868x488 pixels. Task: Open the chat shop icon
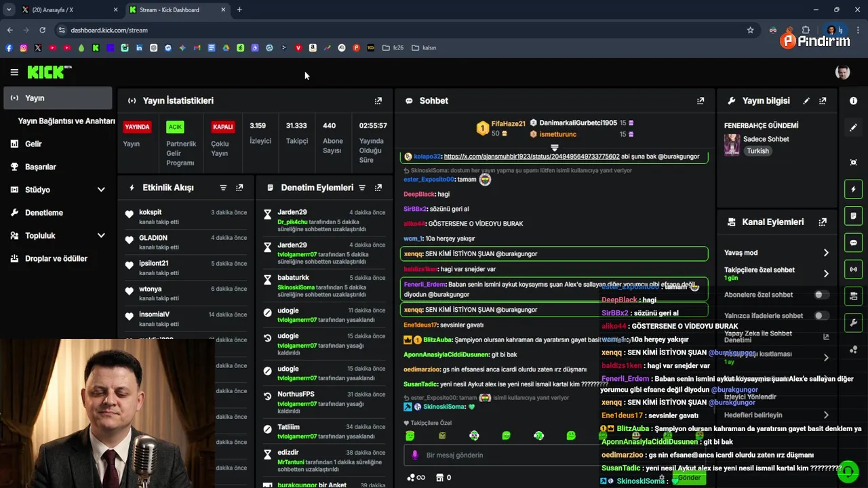click(439, 478)
